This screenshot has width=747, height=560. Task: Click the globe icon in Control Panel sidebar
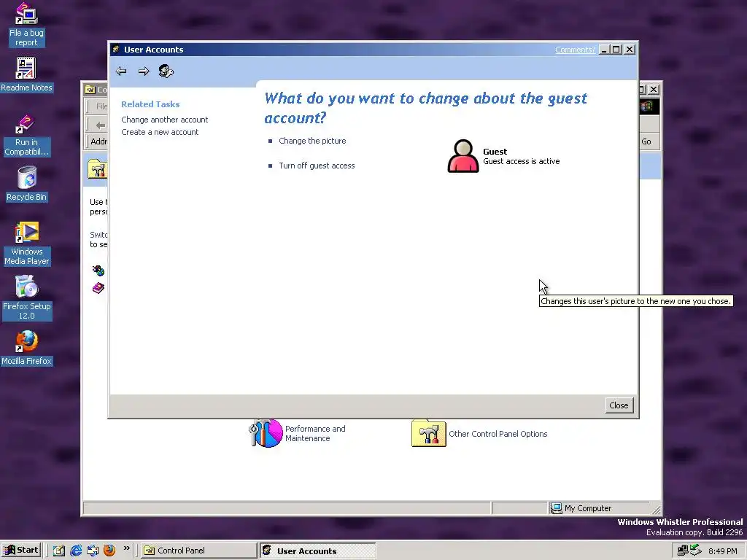98,271
